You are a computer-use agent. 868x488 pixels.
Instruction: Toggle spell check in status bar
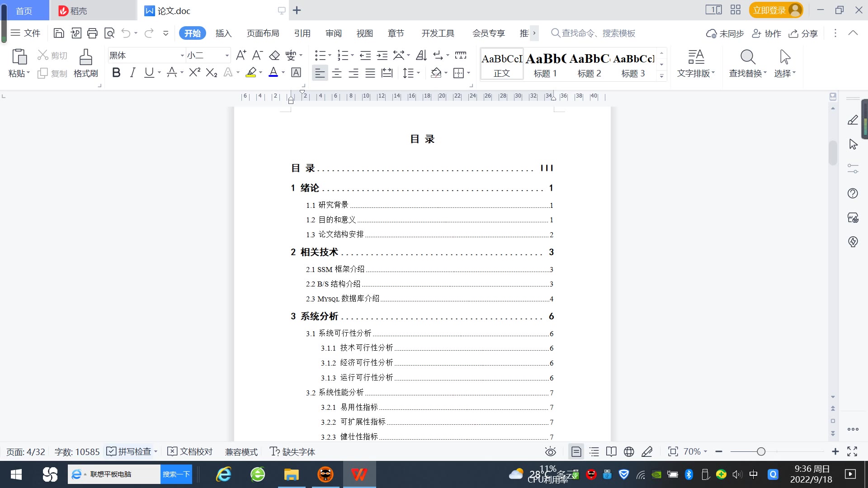[x=129, y=451]
